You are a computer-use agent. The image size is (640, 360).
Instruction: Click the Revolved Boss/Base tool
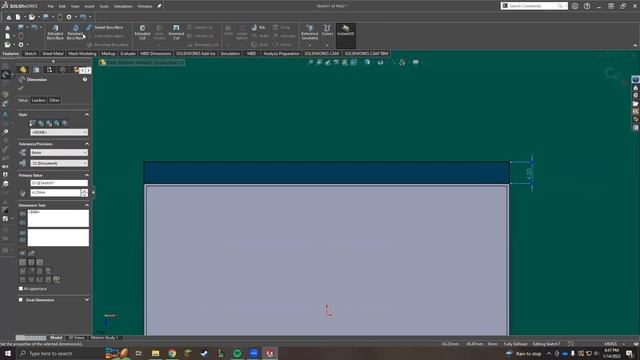[x=75, y=32]
